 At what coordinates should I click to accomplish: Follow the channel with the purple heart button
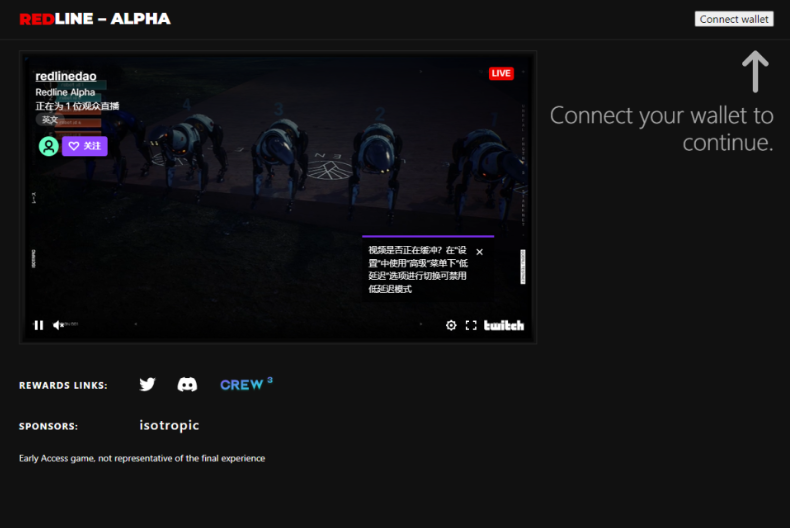(x=85, y=146)
